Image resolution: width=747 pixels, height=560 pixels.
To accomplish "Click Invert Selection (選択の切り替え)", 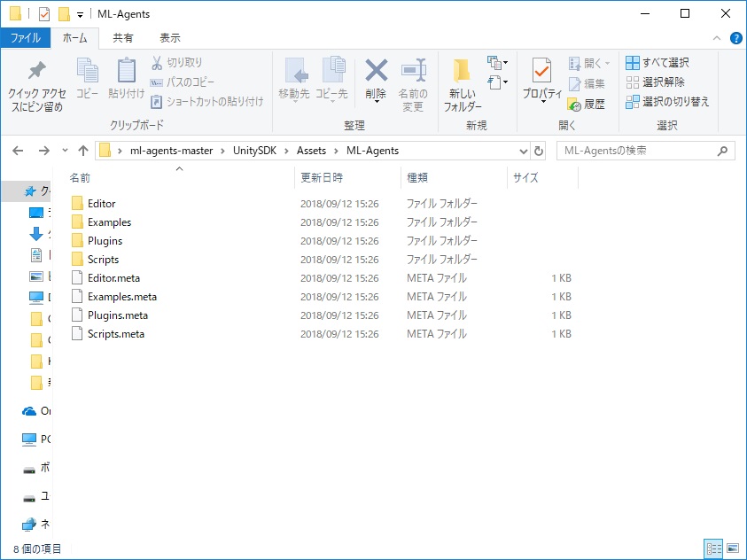I will pos(666,102).
